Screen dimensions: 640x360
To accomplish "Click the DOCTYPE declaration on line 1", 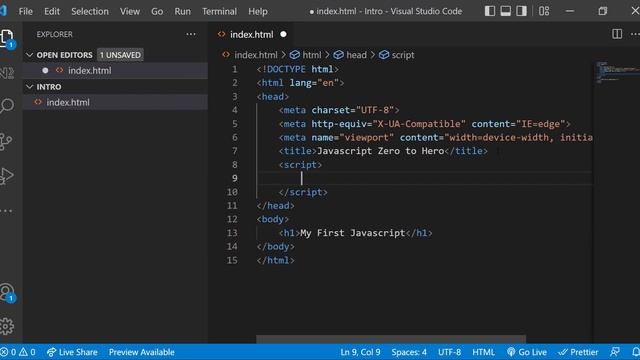I will point(298,69).
